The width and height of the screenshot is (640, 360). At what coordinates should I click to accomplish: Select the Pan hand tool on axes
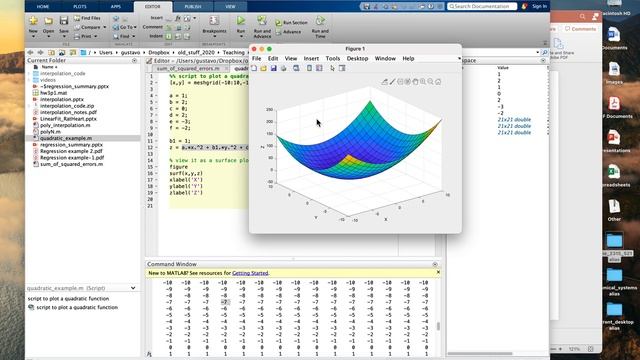click(x=415, y=82)
